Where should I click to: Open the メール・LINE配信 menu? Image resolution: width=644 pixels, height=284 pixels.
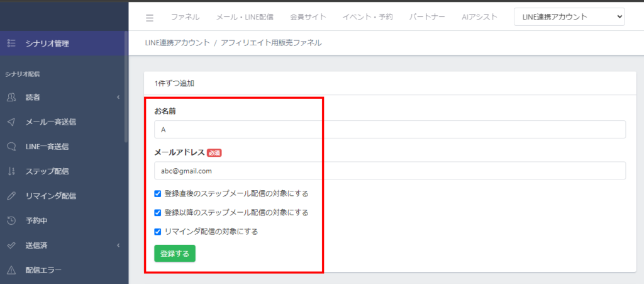click(x=244, y=17)
